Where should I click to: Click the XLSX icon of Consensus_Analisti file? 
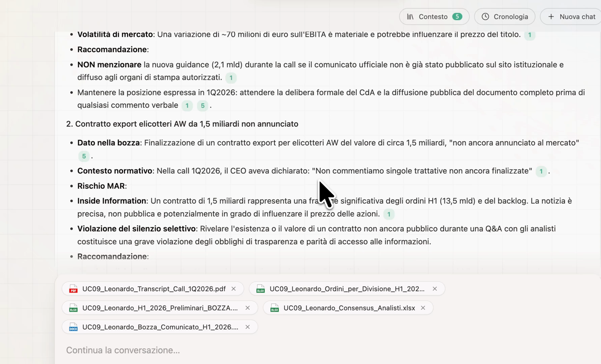pos(275,308)
